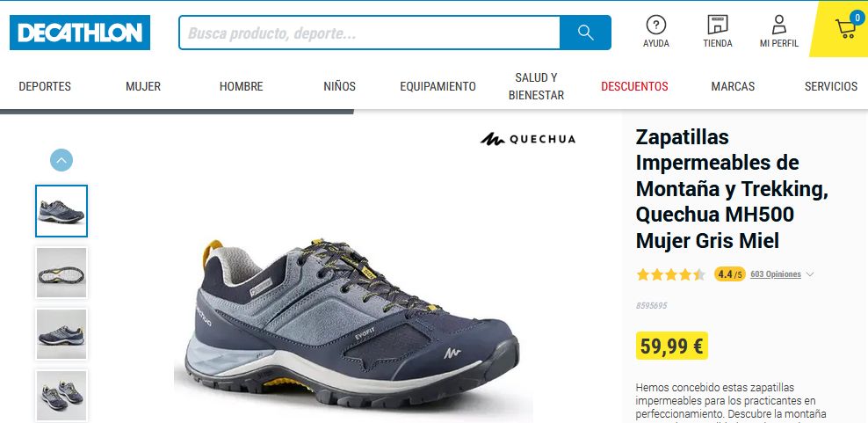The height and width of the screenshot is (423, 868).
Task: Open the Descuentos menu item
Action: coord(634,86)
